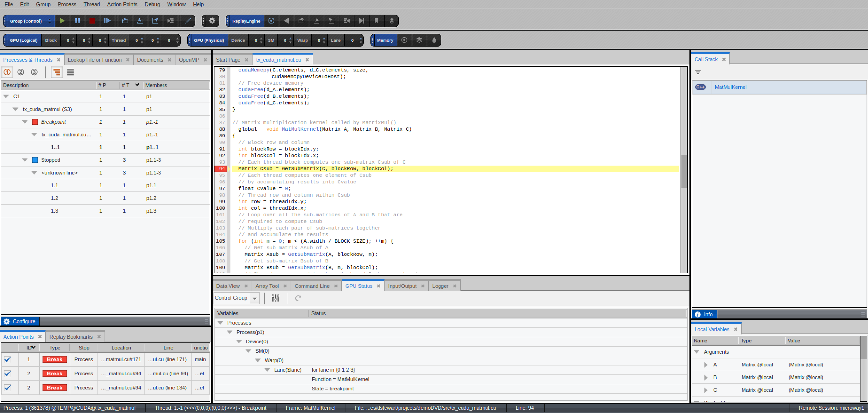Click Call Stack filter icon
This screenshot has height=413, width=868.
pos(698,72)
